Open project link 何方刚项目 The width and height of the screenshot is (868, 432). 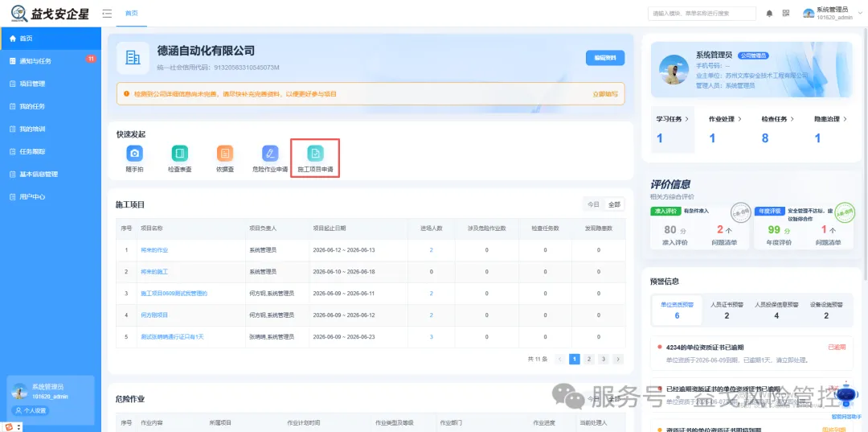pos(154,315)
